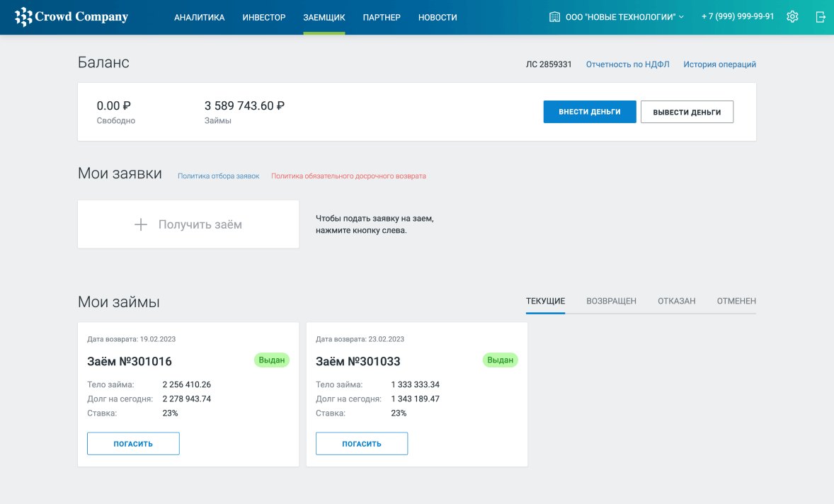Viewport: 834px width, 504px height.
Task: Open the Отчетность по НДФЛ link
Action: pos(628,64)
